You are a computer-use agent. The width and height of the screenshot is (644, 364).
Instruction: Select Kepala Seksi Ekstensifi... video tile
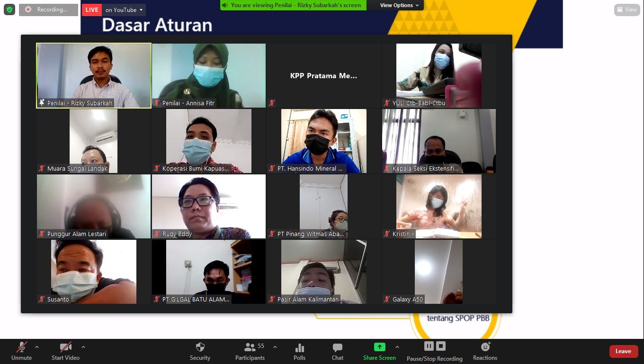(x=439, y=141)
